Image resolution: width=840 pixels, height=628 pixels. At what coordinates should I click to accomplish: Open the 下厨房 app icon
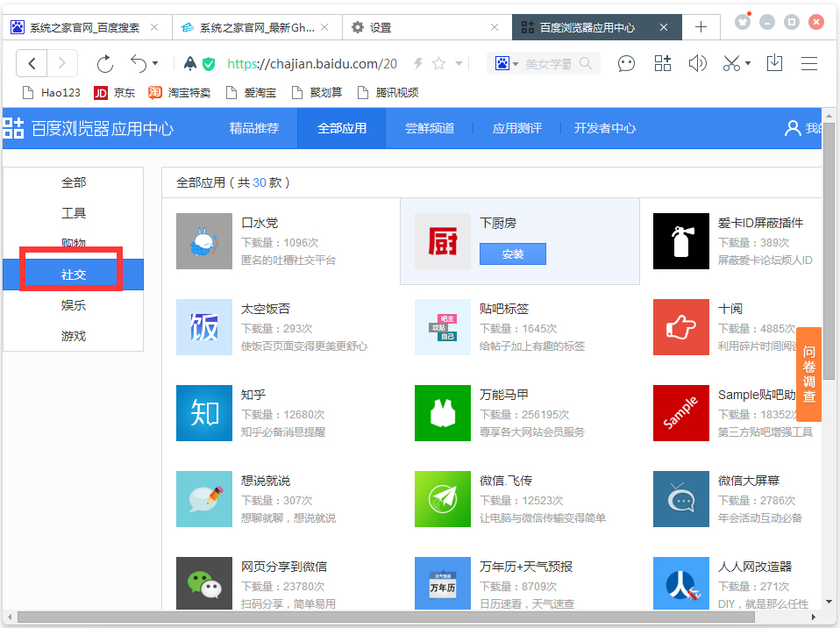click(443, 241)
